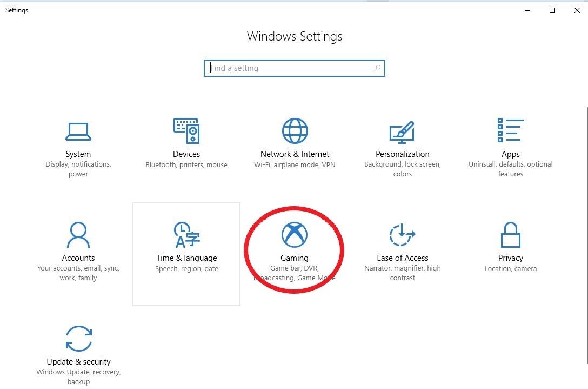Open the Update & security arrows icon

(78, 339)
